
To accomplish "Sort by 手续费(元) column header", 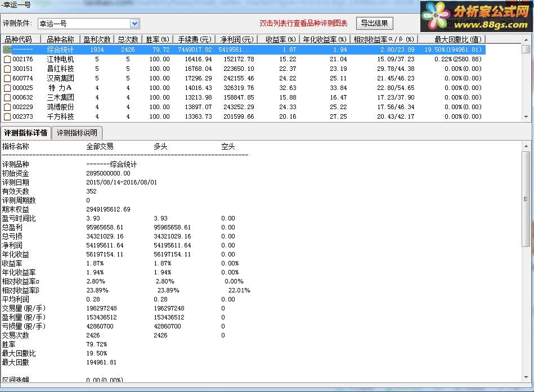I will (x=195, y=39).
